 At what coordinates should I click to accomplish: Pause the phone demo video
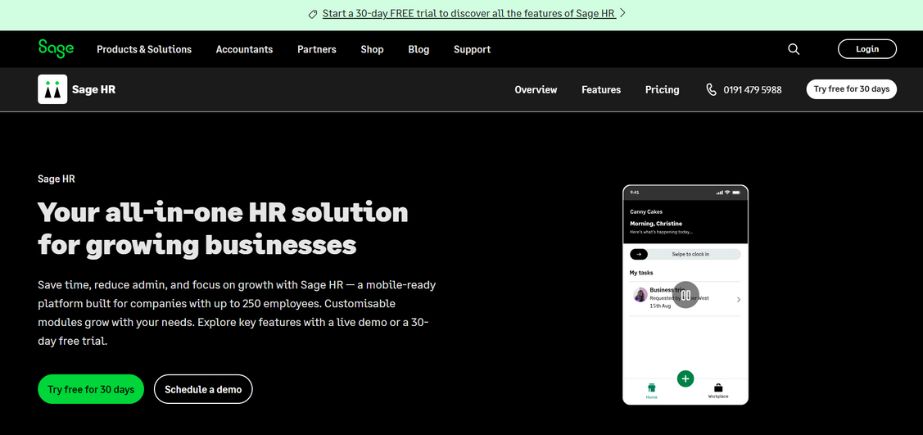[x=686, y=294]
